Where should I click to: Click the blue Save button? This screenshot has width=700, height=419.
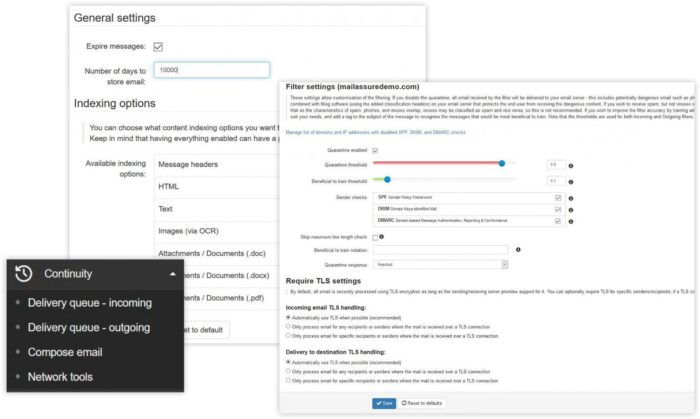point(384,403)
